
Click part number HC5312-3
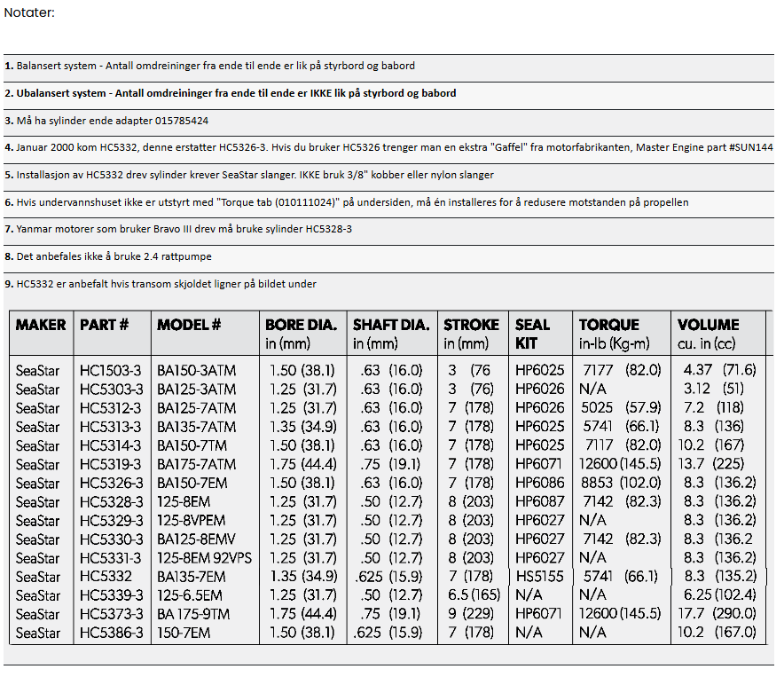click(x=111, y=408)
